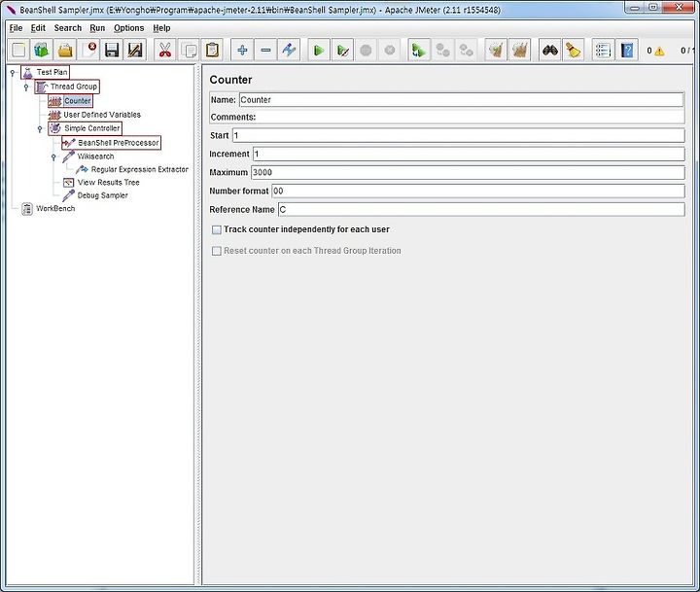The width and height of the screenshot is (700, 592).
Task: Select the Simple Controller tree item
Action: tap(85, 128)
